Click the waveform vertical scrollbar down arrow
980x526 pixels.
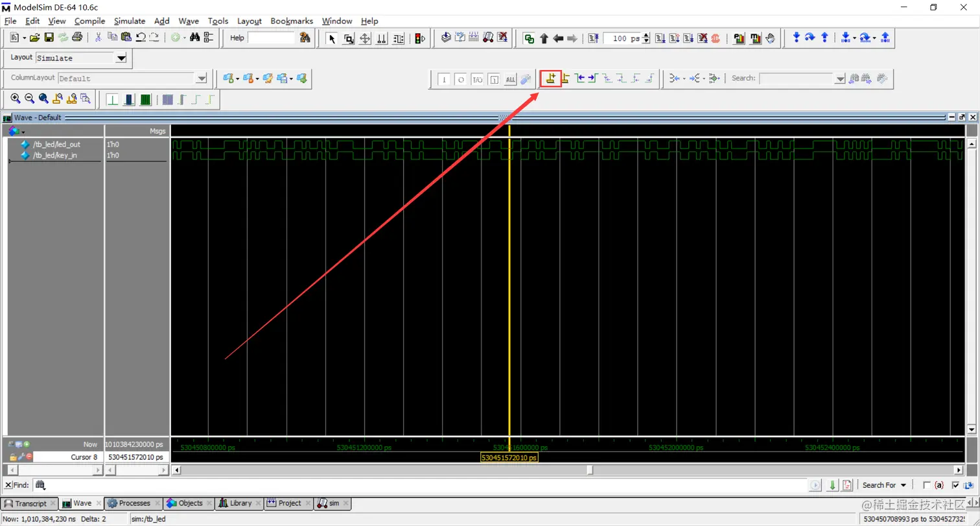pyautogui.click(x=971, y=429)
